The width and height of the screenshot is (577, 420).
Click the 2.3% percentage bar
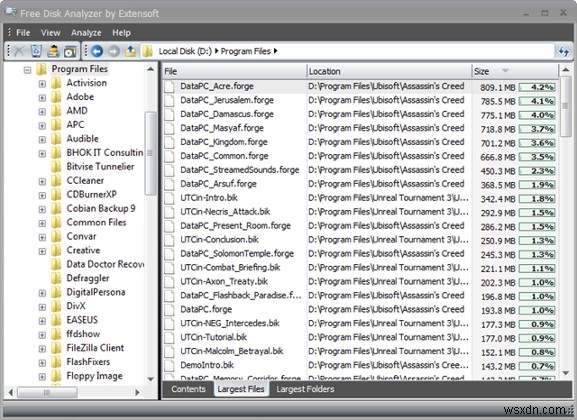pos(537,171)
